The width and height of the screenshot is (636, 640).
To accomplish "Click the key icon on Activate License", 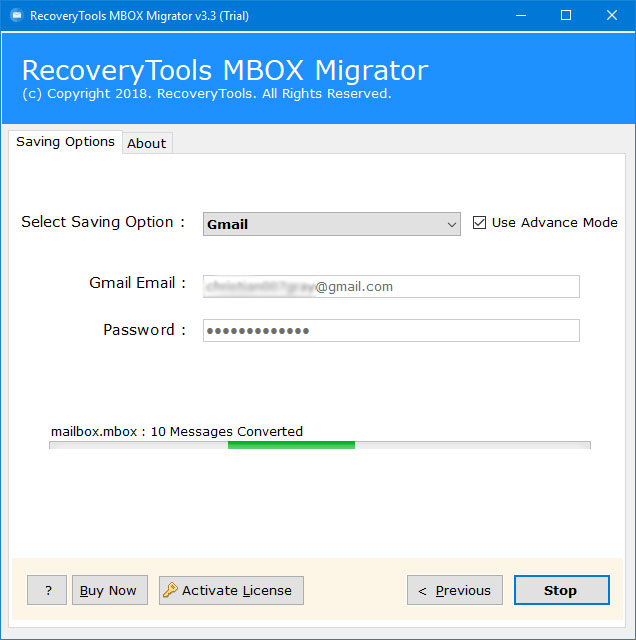I will pos(170,590).
